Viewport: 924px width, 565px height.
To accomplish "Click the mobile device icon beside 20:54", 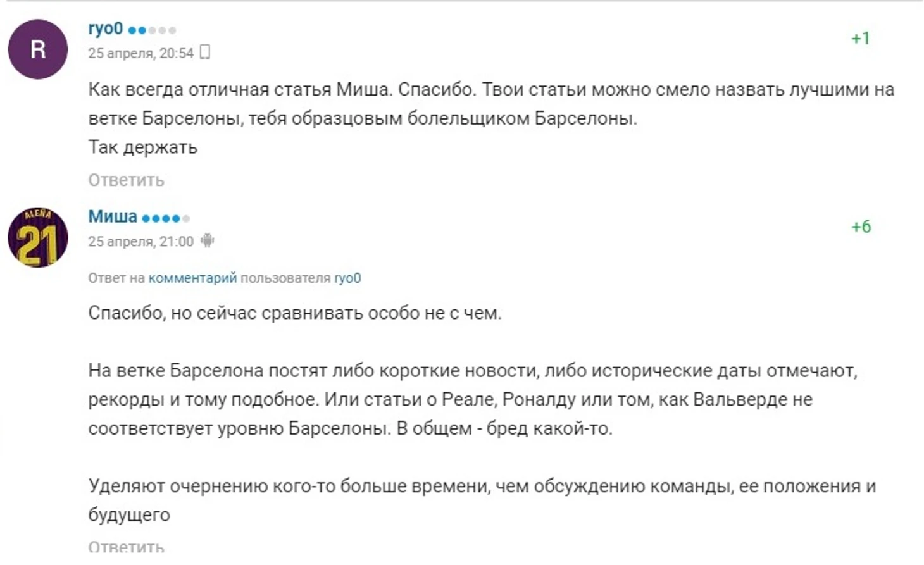I will [204, 52].
